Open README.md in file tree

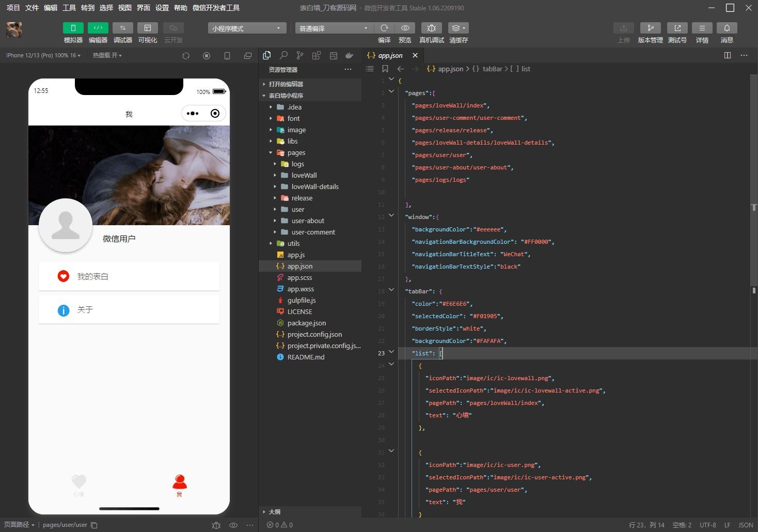coord(306,357)
